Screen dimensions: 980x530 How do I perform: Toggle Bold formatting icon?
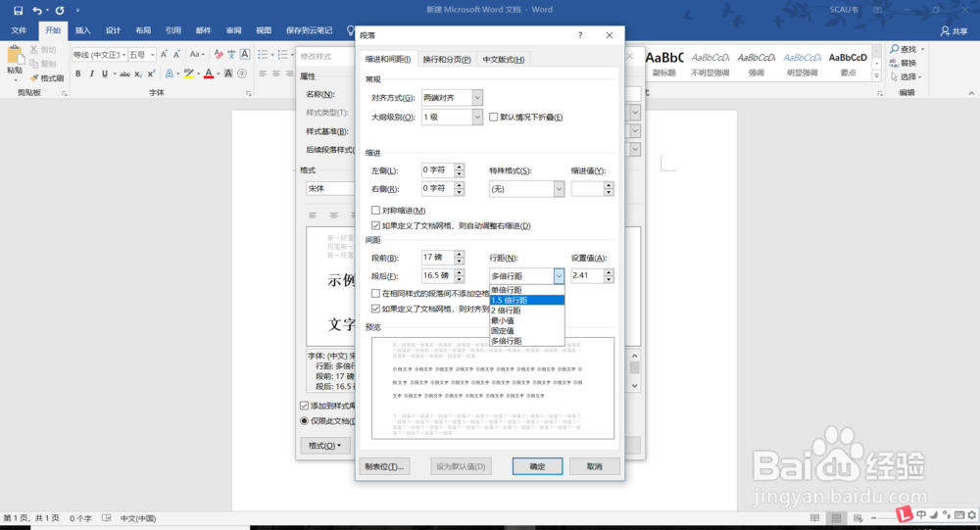tap(78, 73)
